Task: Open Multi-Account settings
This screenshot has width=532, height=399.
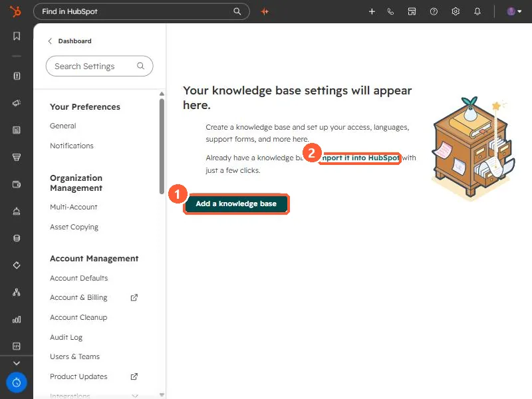Action: point(74,207)
